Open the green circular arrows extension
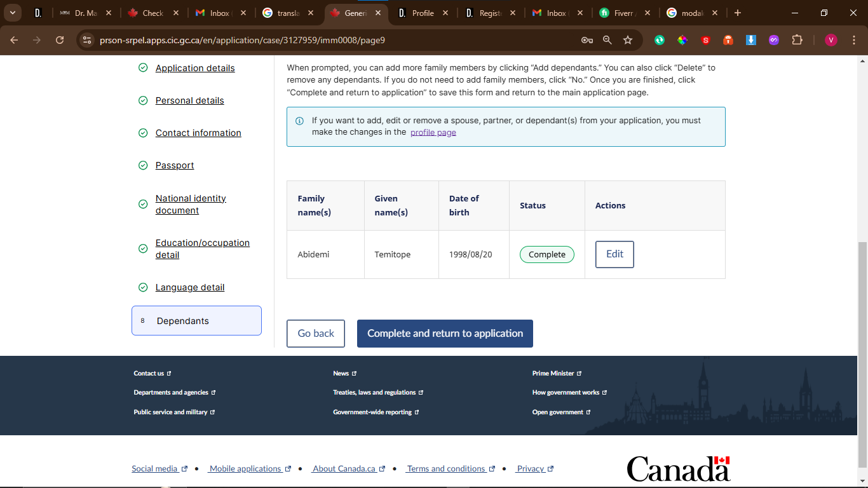 tap(660, 40)
